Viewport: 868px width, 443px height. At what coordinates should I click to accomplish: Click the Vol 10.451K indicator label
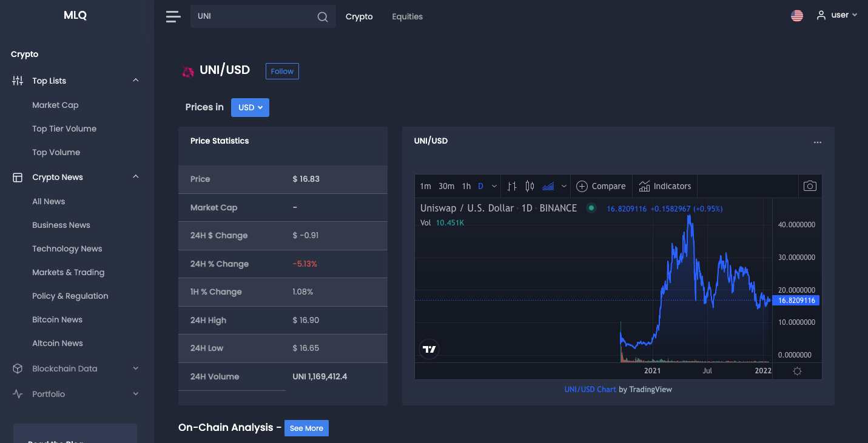click(x=443, y=223)
